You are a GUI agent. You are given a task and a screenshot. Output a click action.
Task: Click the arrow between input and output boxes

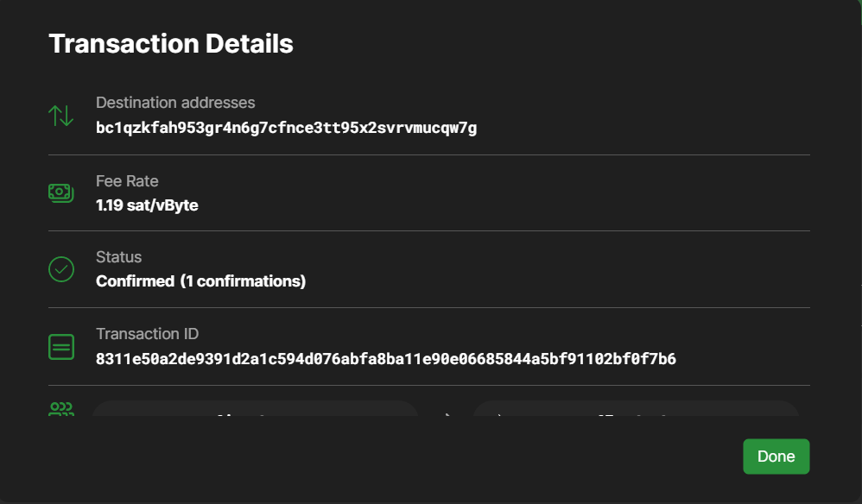pyautogui.click(x=447, y=414)
